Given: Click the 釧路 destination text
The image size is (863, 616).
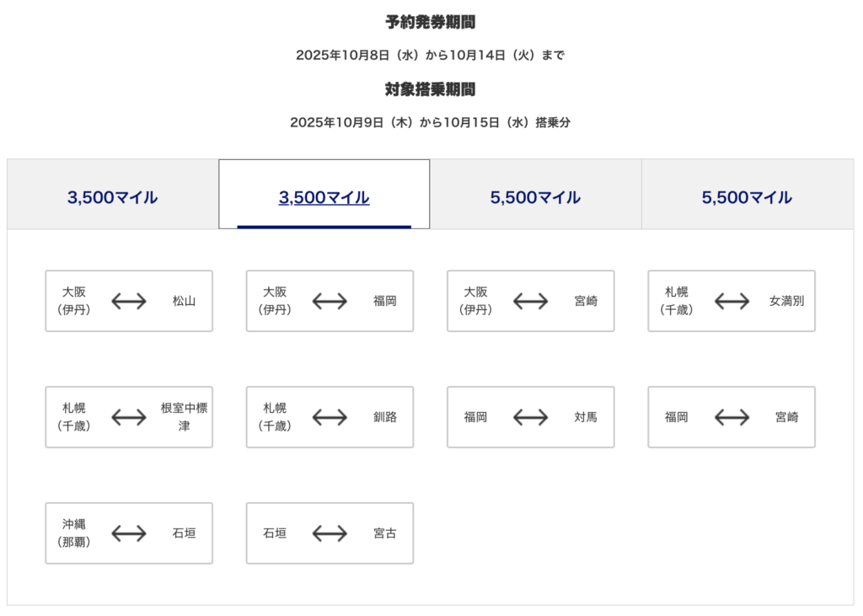Looking at the screenshot, I should pos(385,417).
